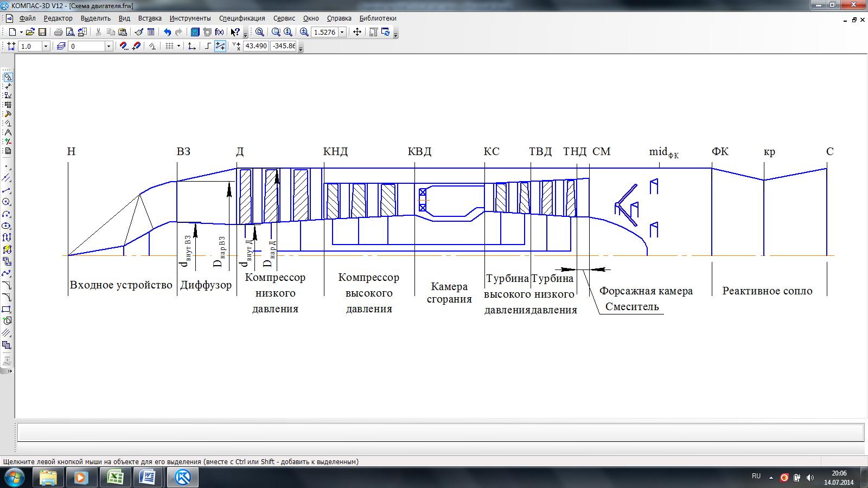The height and width of the screenshot is (488, 868).
Task: Open Excel from the Windows taskbar
Action: tap(114, 478)
